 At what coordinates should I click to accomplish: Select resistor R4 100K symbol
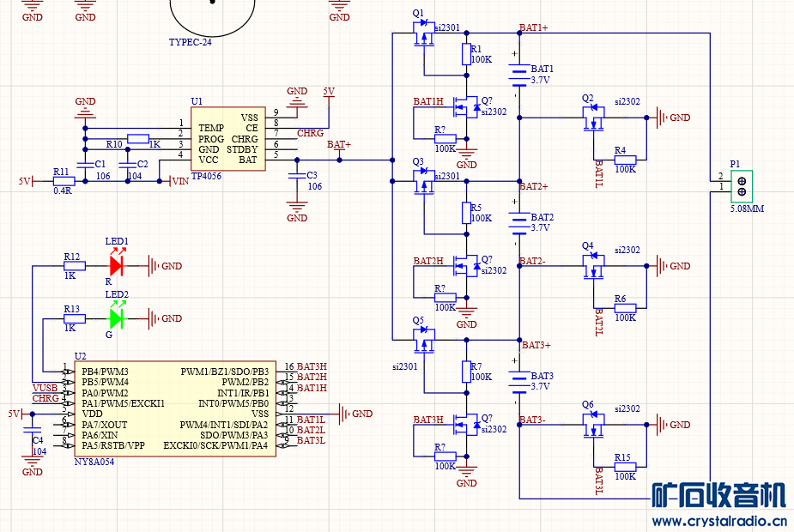click(626, 160)
